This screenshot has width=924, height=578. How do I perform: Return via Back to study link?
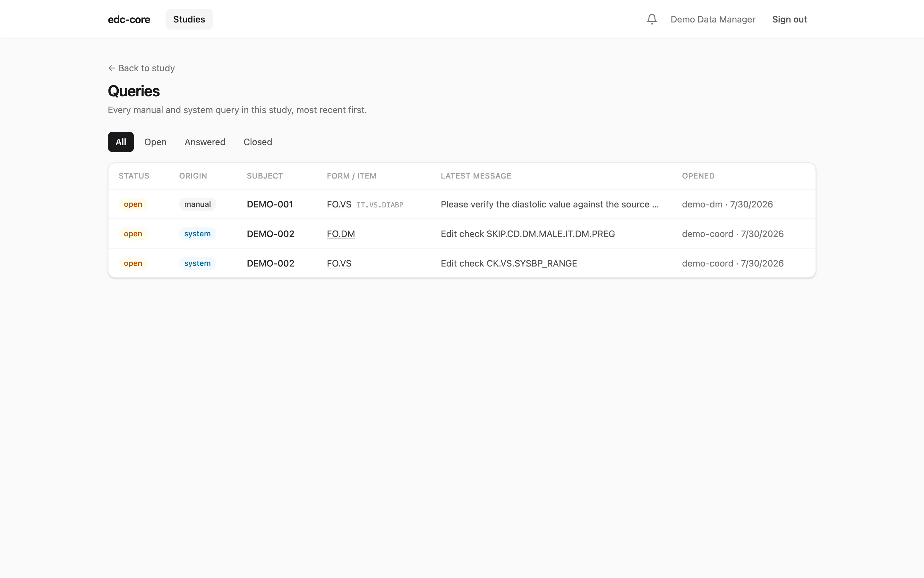pyautogui.click(x=141, y=68)
